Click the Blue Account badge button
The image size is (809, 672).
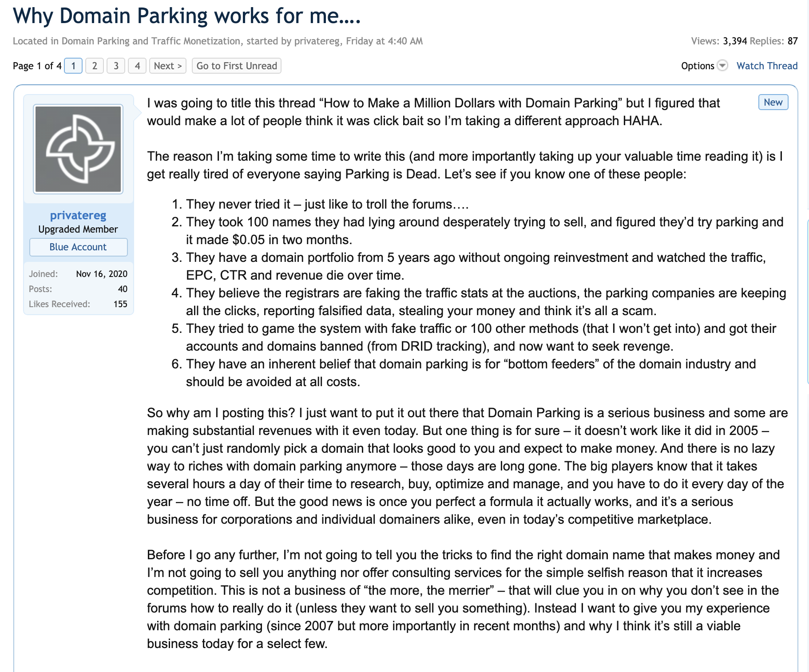pos(78,247)
